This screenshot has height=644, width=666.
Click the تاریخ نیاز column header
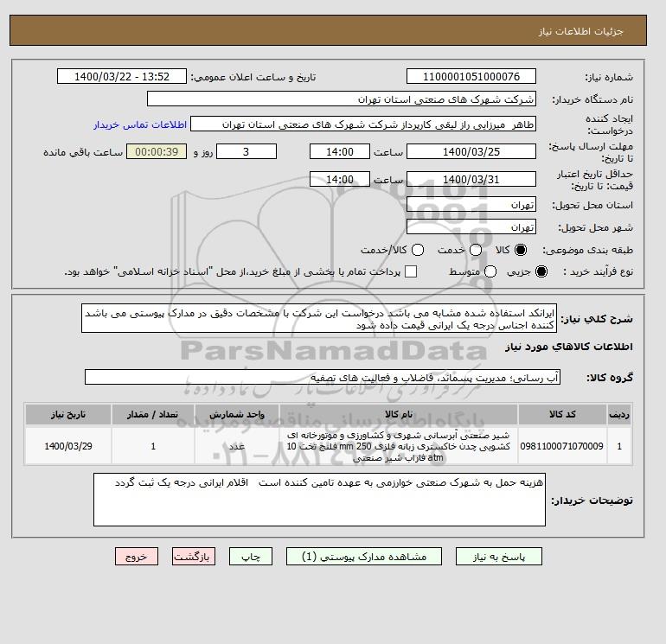[x=68, y=414]
